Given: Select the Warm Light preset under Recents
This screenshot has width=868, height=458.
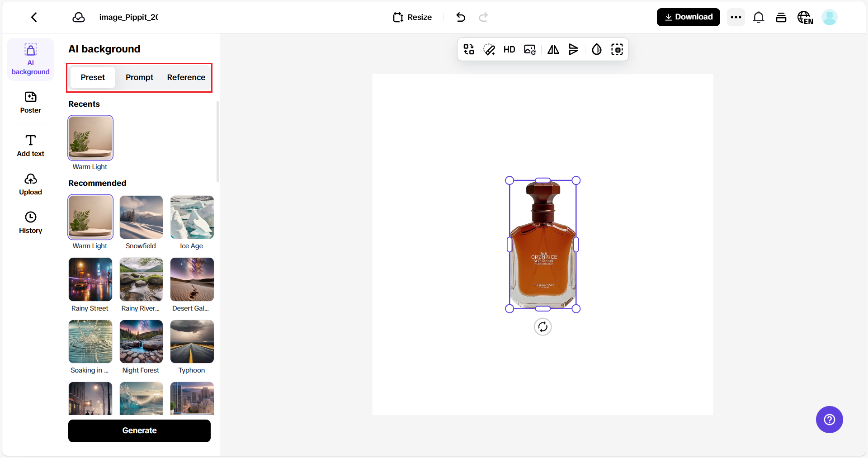Looking at the screenshot, I should pyautogui.click(x=90, y=138).
